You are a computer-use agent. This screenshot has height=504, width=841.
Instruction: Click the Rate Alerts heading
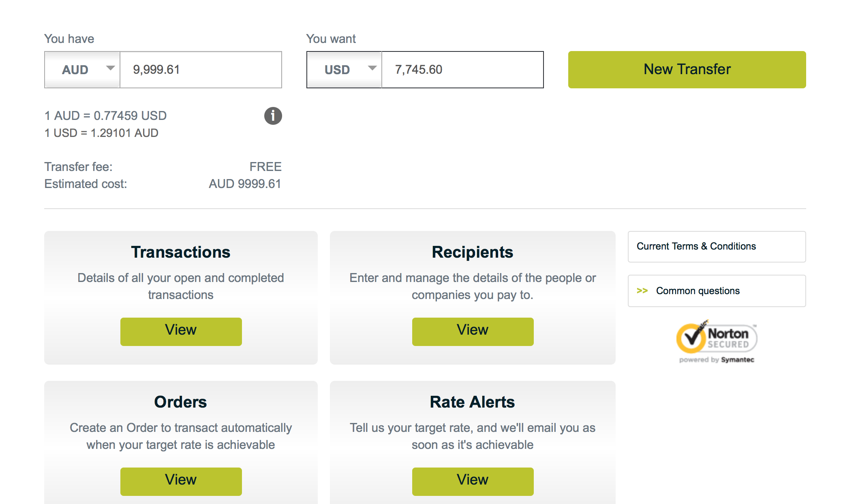[x=473, y=402]
